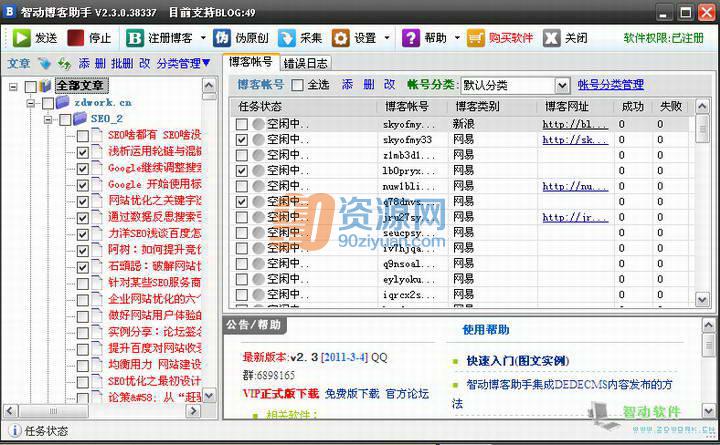This screenshot has width=720, height=445.
Task: Click the app B icon in title bar
Action: click(x=9, y=11)
